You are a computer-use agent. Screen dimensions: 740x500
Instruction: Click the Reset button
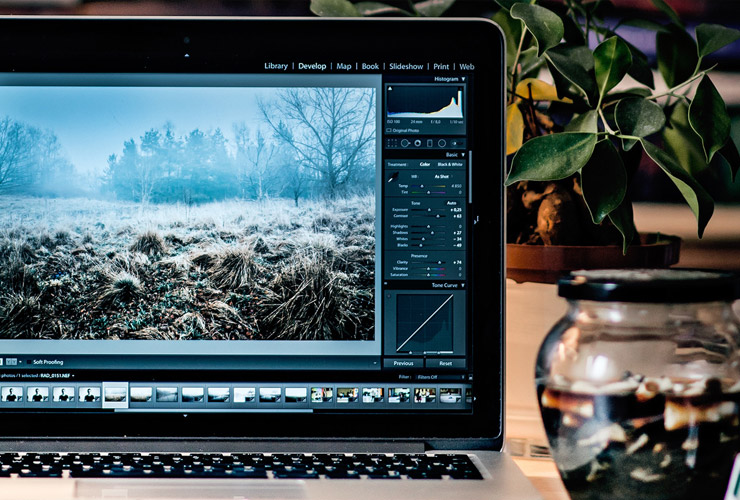(446, 363)
